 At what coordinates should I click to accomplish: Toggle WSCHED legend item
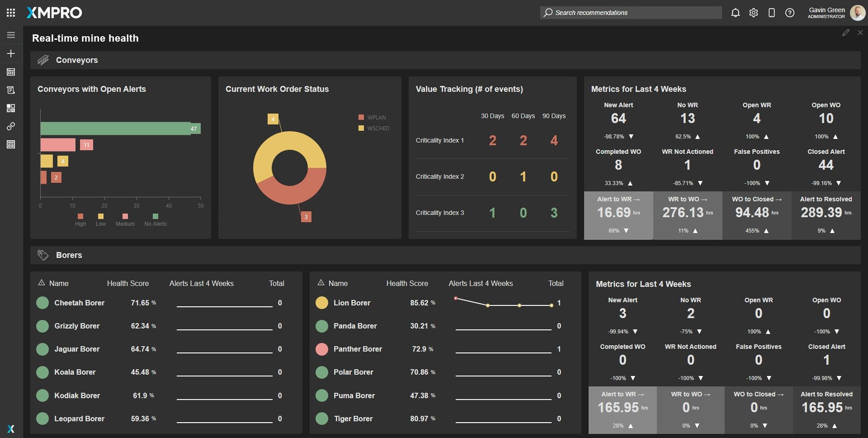(x=374, y=129)
